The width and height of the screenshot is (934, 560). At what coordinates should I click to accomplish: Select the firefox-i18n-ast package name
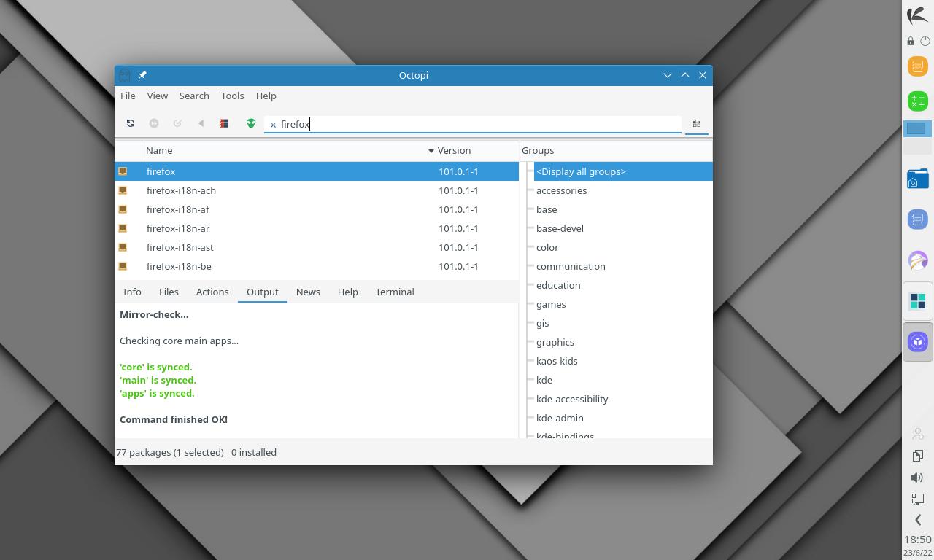click(180, 247)
